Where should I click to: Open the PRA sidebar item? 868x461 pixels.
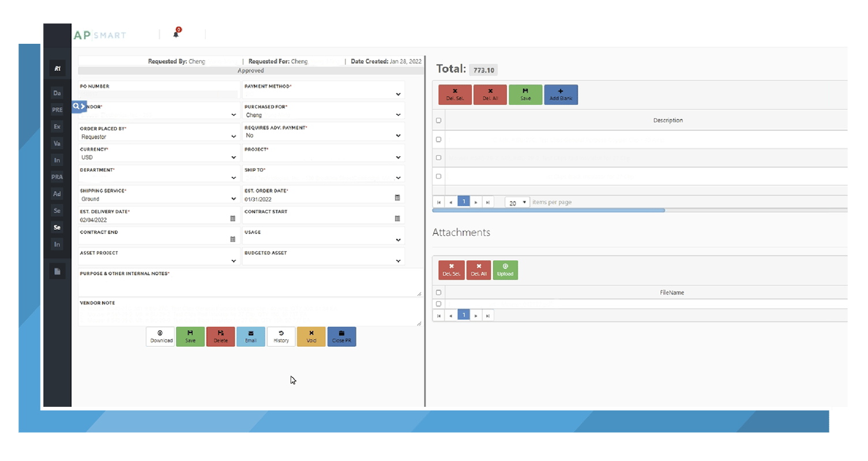tap(57, 177)
